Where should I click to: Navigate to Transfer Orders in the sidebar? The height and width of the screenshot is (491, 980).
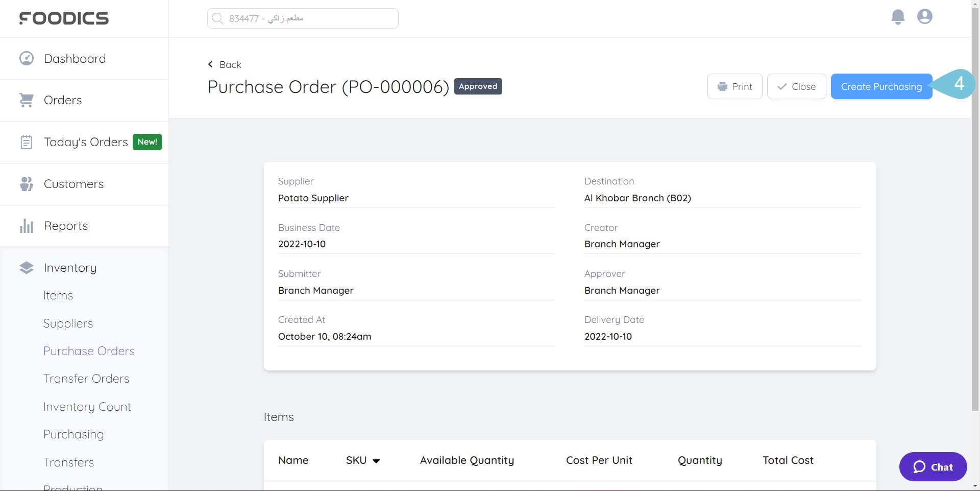(x=86, y=378)
